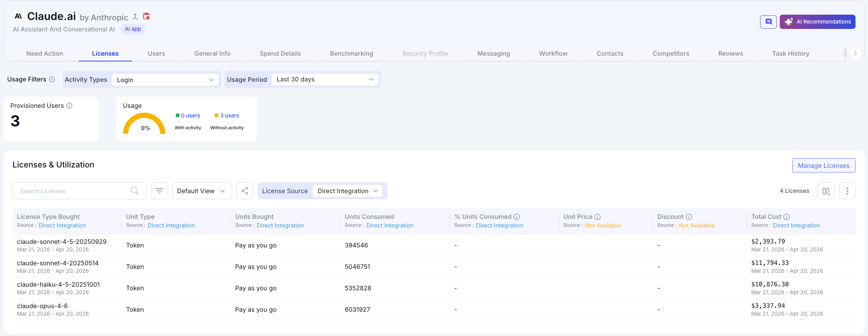Go to the Benchmarking tab
Screen dimensions: 868x336
click(352, 54)
